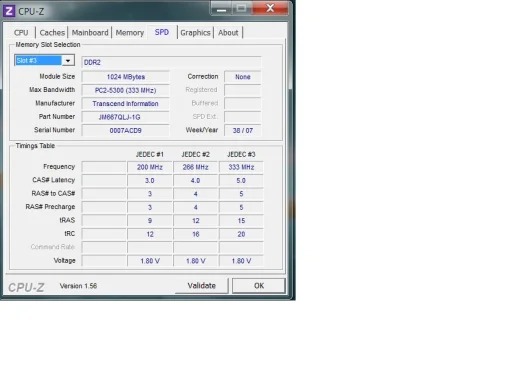Open the Mainboard tab
Viewport: 512px width, 384px height.
coord(90,33)
